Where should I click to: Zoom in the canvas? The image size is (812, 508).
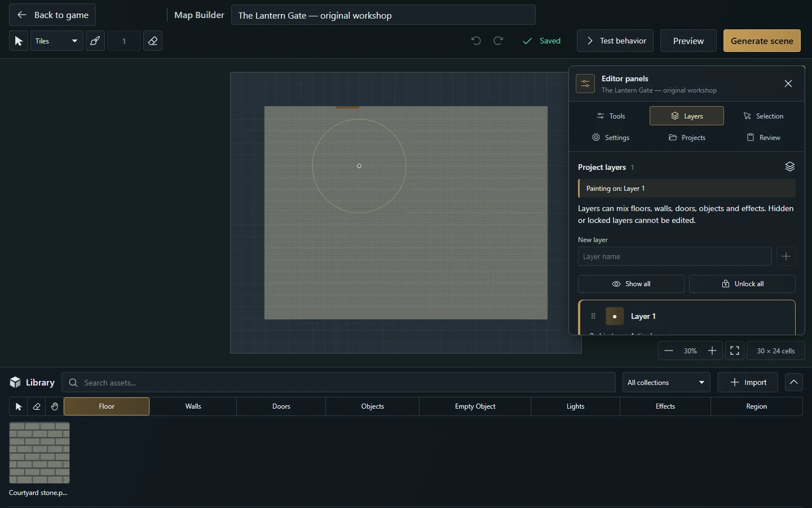coord(712,351)
